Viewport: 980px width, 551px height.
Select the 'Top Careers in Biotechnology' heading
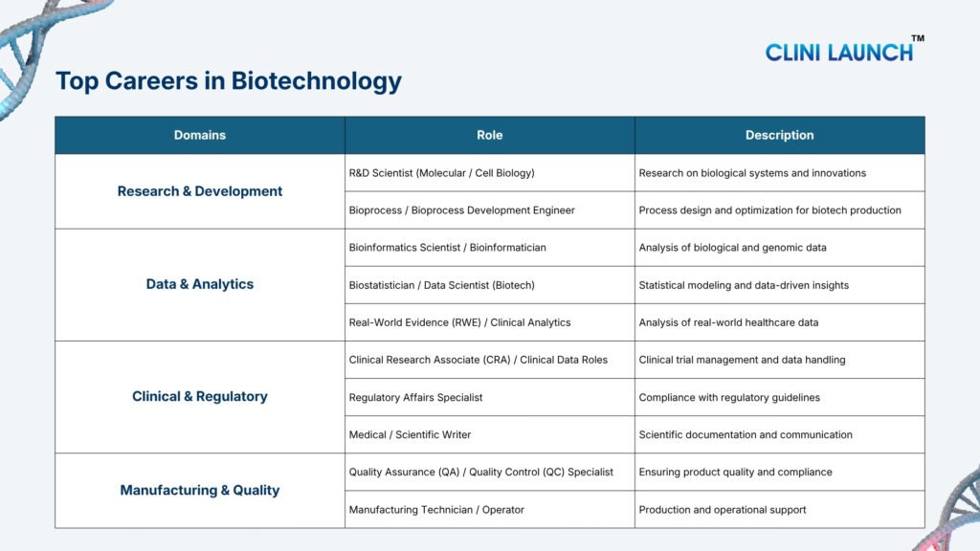click(229, 81)
